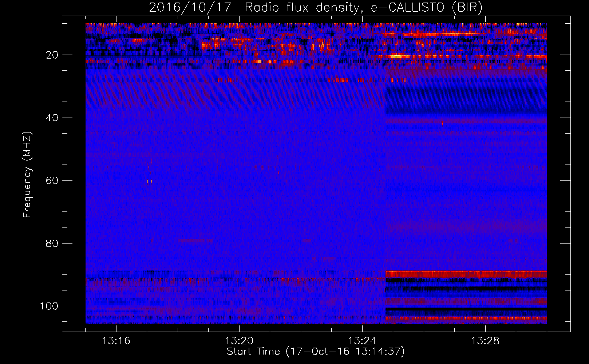Click the plot title '2016/10/17 Radio flux density, e-CALLISTO (BIR)'
Image resolution: width=589 pixels, height=364 pixels.
coord(316,7)
